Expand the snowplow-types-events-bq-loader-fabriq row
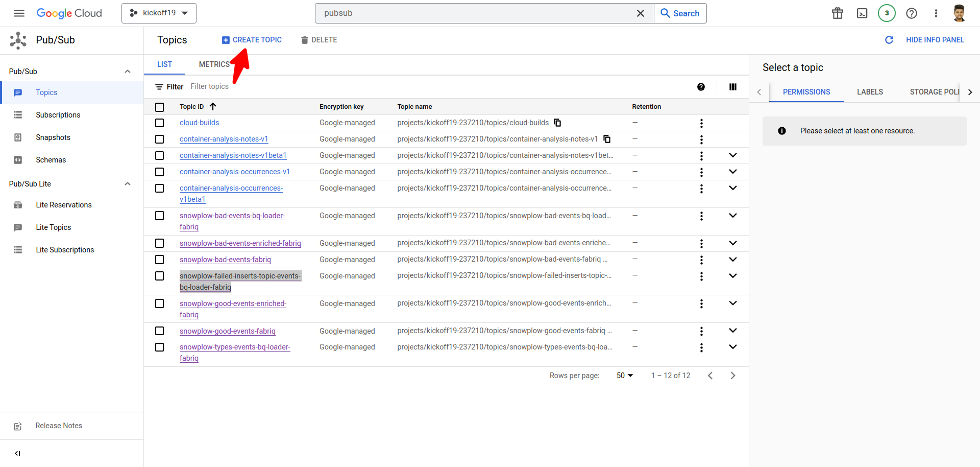The width and height of the screenshot is (980, 467). click(x=733, y=347)
